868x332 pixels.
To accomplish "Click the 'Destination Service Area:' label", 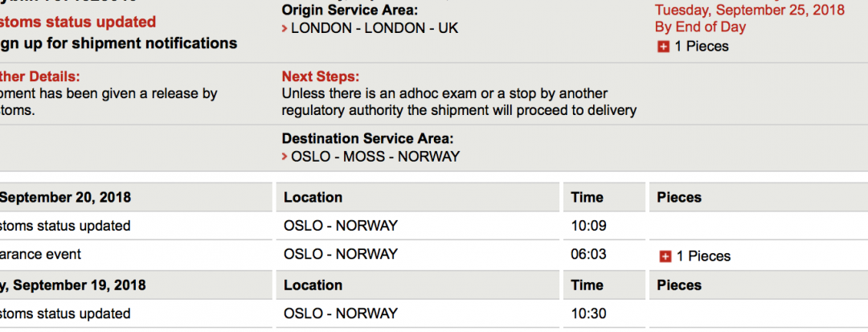I will tap(367, 139).
